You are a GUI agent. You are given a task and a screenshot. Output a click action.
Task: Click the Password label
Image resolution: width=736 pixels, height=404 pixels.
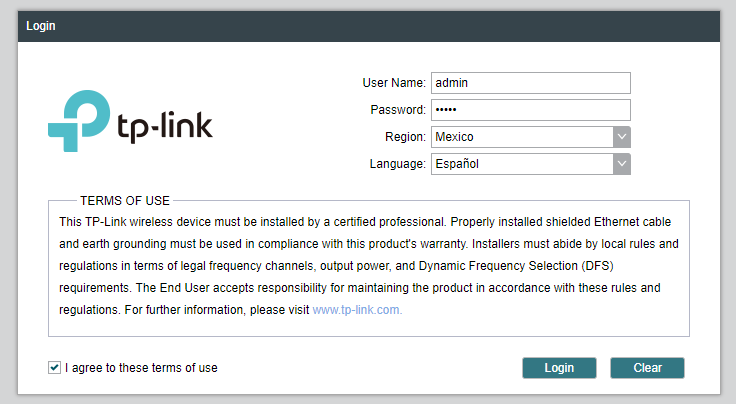click(x=398, y=110)
